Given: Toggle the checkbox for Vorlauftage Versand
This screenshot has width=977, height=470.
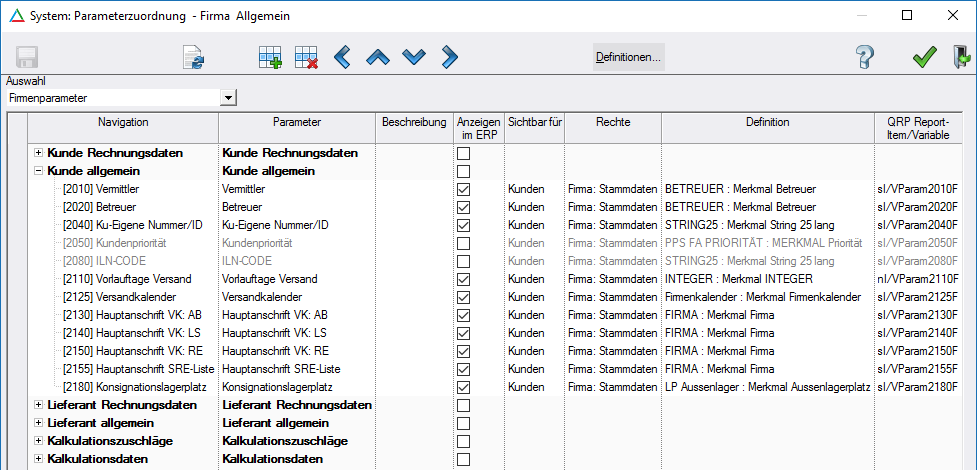Looking at the screenshot, I should point(463,279).
